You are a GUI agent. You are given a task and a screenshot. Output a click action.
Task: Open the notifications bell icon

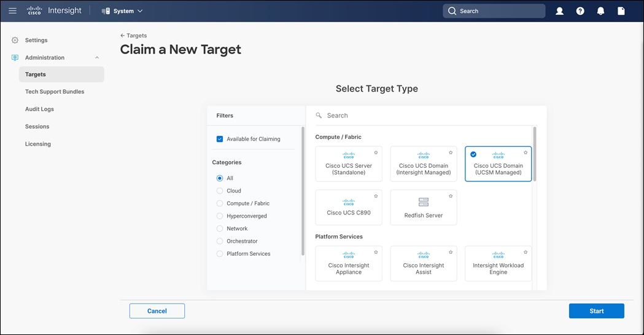[x=600, y=11]
